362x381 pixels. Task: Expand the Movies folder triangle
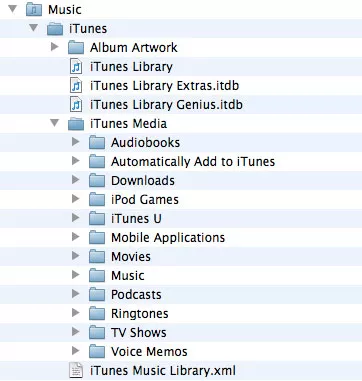click(76, 256)
